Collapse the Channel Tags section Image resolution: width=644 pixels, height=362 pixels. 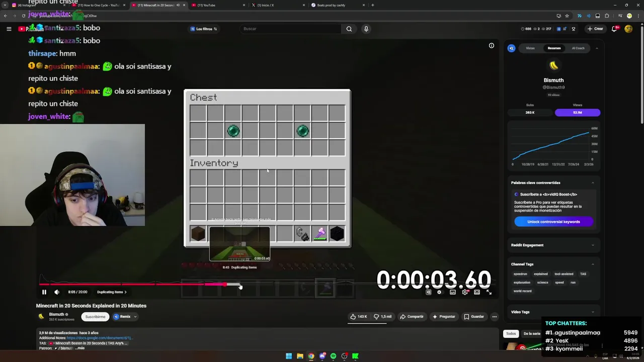click(593, 264)
